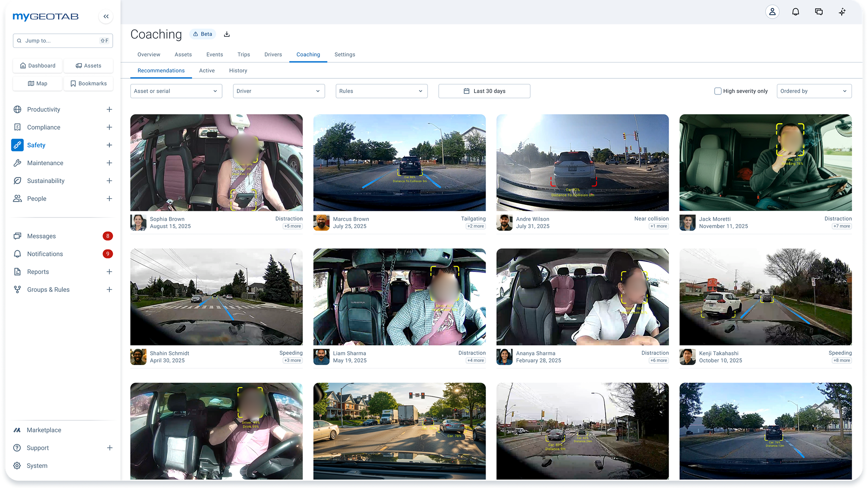Open the Last 30 days date picker

484,91
